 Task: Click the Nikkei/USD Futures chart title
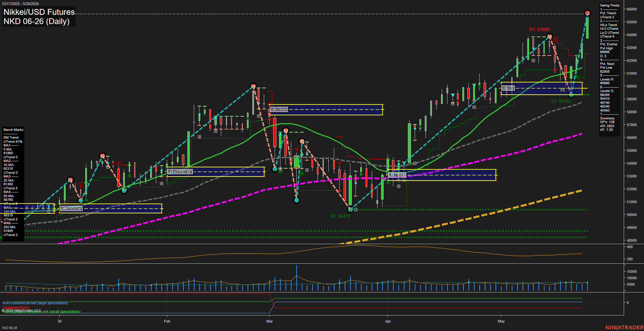39,12
